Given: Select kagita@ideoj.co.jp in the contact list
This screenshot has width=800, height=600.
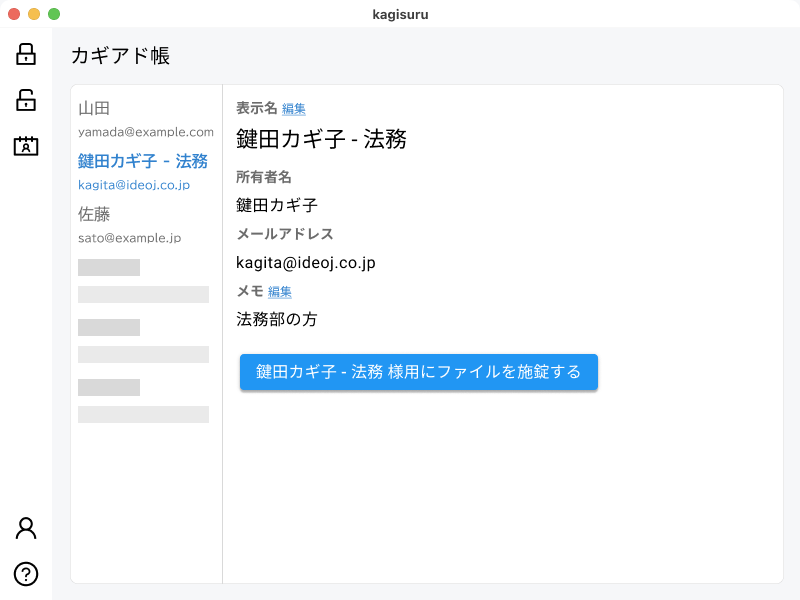Looking at the screenshot, I should coord(134,185).
